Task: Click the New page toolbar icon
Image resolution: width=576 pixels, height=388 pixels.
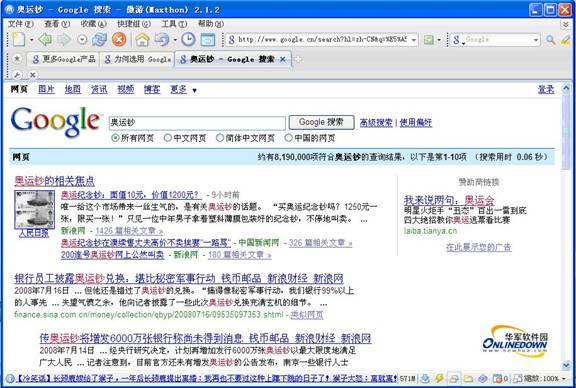Action: coord(18,39)
